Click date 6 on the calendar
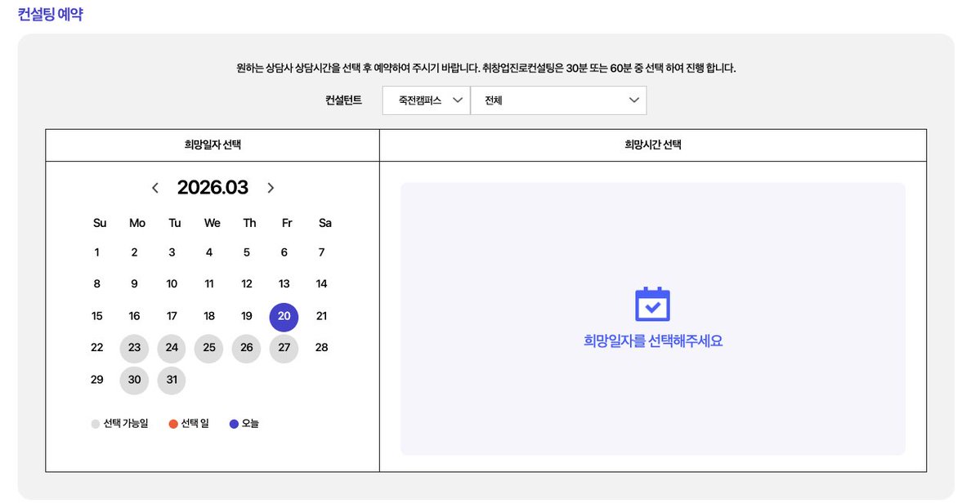 (284, 253)
